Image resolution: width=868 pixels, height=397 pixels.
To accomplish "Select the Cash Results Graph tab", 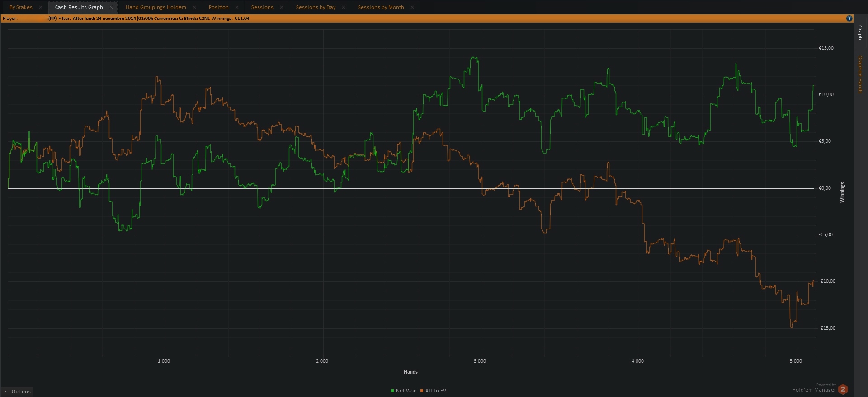I will (x=79, y=7).
